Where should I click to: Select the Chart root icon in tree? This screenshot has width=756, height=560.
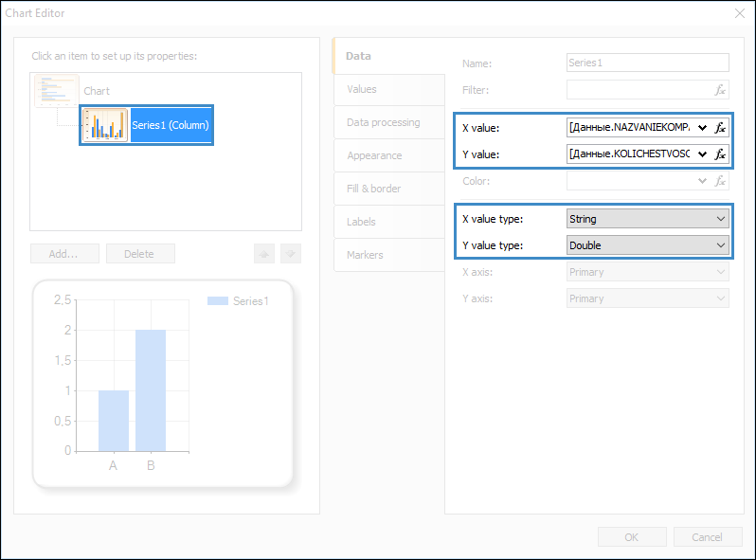click(x=57, y=91)
